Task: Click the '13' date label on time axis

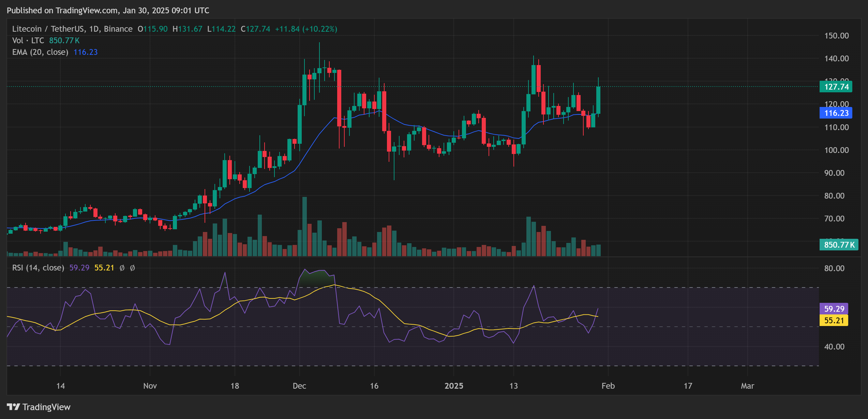Action: point(513,386)
